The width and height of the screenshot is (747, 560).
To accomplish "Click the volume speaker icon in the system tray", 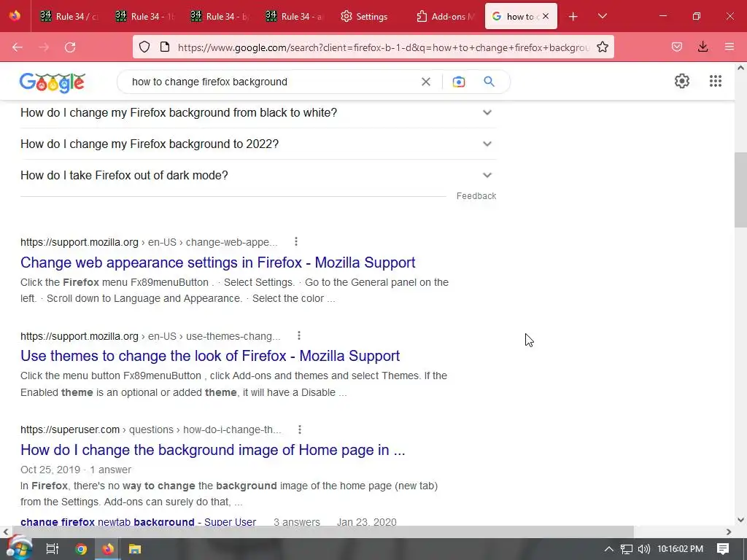I will pos(643,549).
